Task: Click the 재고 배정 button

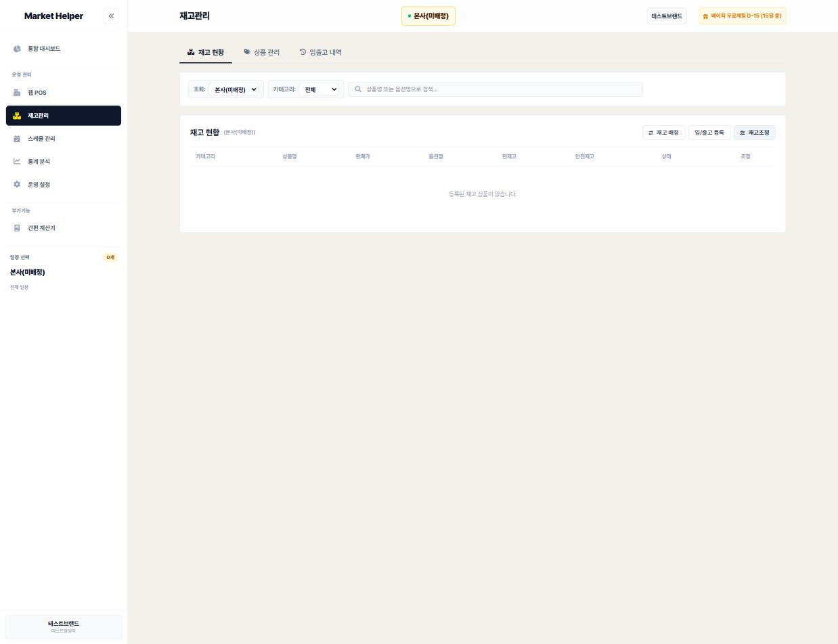Action: coord(663,133)
